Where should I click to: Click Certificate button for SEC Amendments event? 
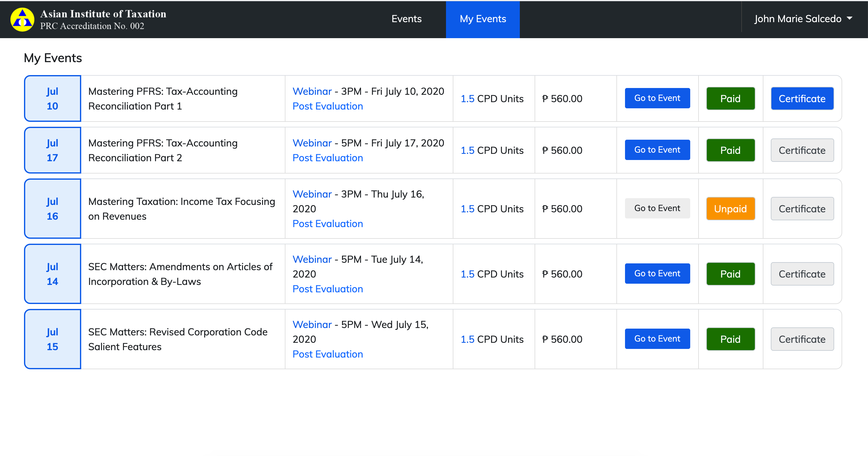(802, 274)
